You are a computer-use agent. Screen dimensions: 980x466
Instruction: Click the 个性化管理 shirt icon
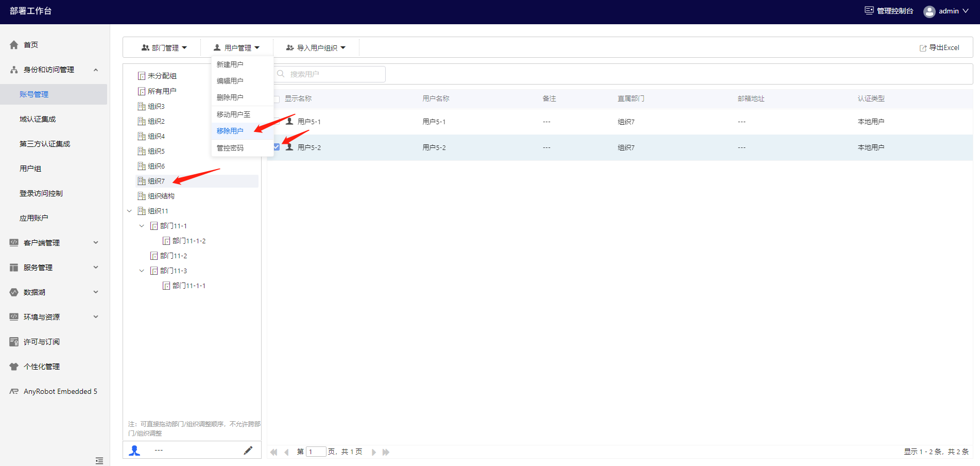tap(14, 367)
